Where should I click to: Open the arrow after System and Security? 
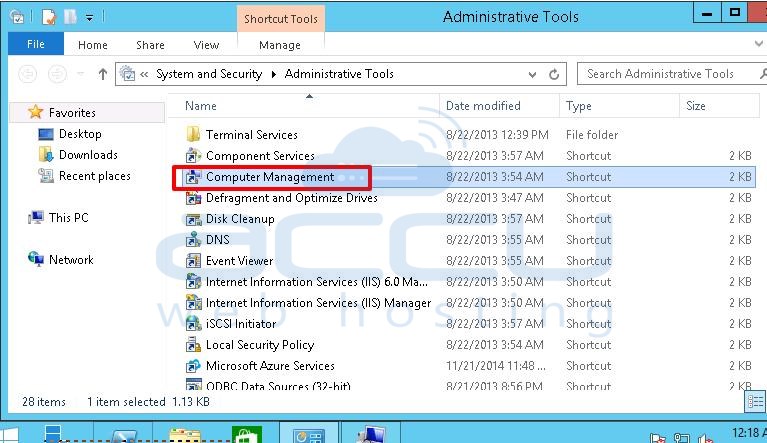tap(273, 74)
